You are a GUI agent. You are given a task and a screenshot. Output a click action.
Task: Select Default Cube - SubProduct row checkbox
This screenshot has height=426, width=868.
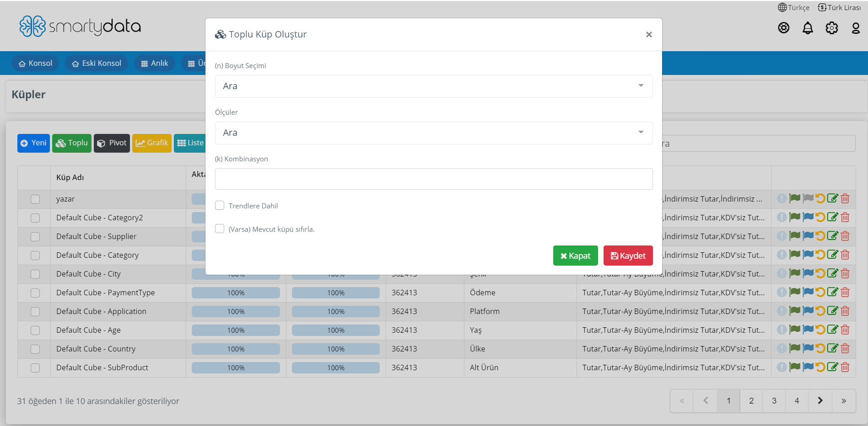[x=35, y=368]
